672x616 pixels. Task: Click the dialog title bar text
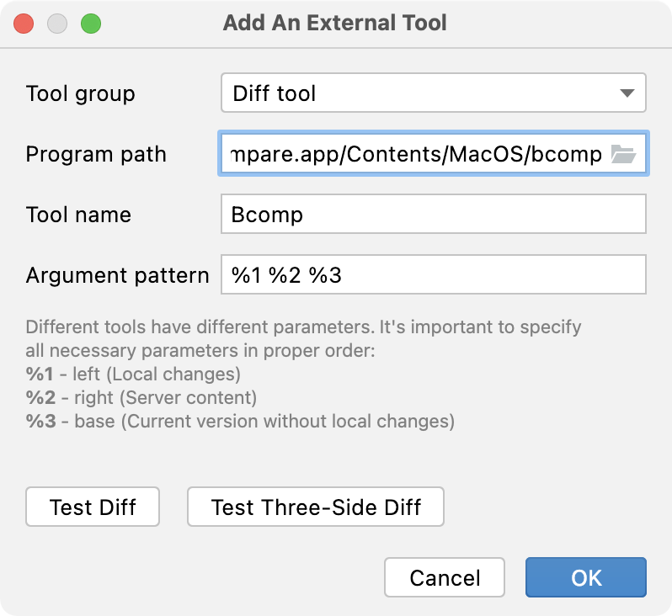click(x=335, y=23)
